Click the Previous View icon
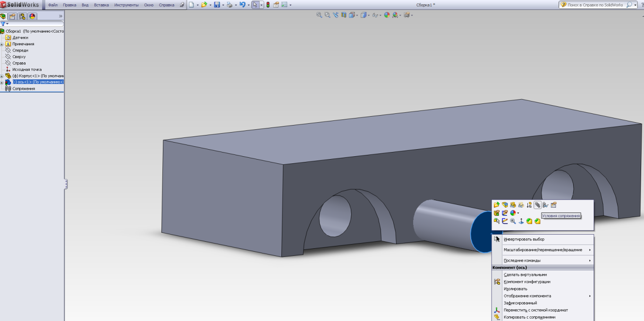644x321 pixels. coord(336,15)
